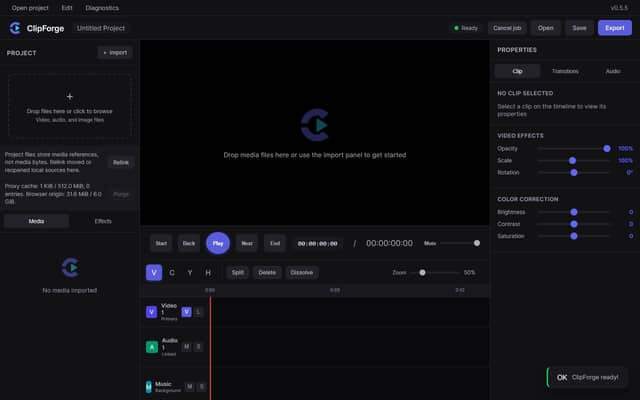Click the Brightness slider

pyautogui.click(x=573, y=212)
